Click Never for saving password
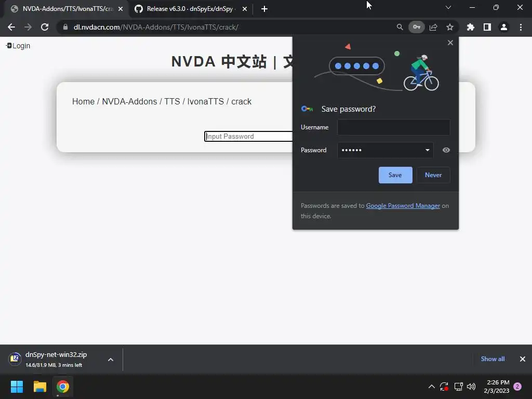The width and height of the screenshot is (532, 399). click(433, 175)
